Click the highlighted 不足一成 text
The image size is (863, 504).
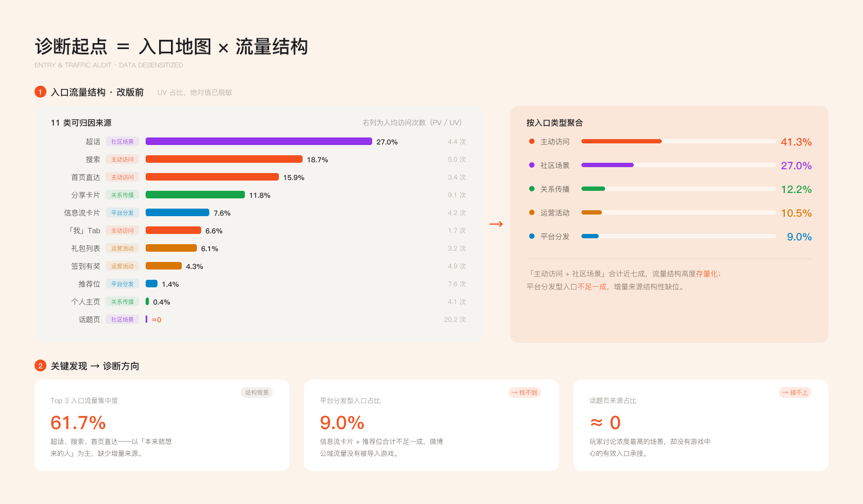click(592, 286)
